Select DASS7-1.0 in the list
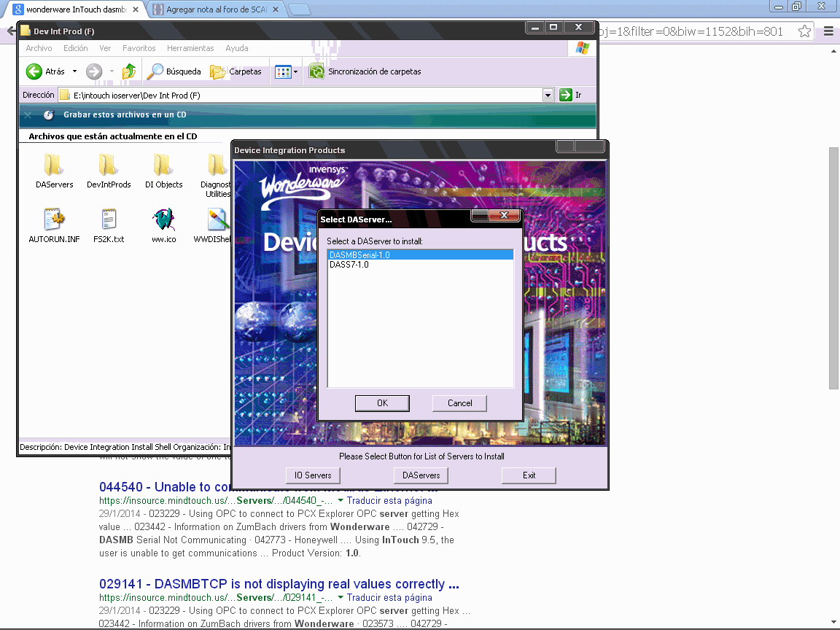 (x=420, y=265)
